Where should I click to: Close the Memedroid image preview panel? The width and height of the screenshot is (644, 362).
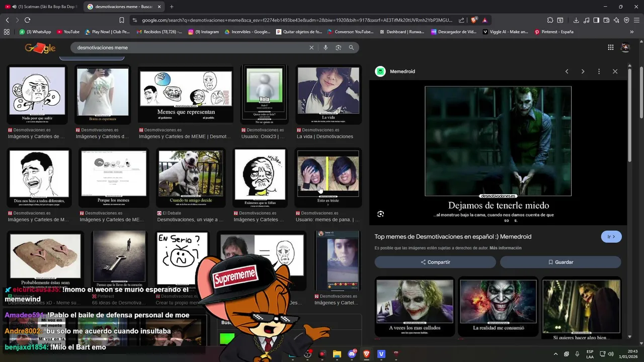(615, 71)
